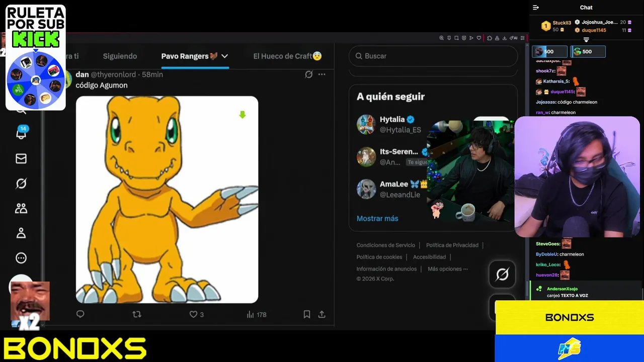Click @thyeronlord handle on the post

click(x=113, y=74)
